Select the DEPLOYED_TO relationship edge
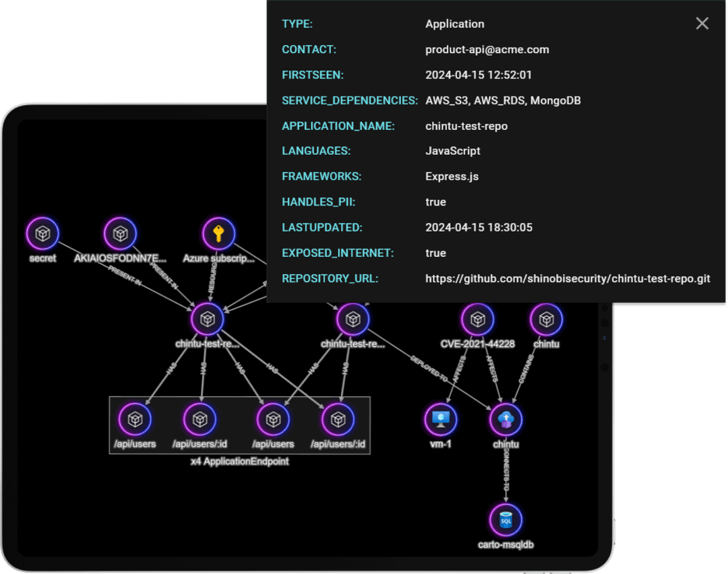Image resolution: width=728 pixels, height=574 pixels. [x=429, y=369]
